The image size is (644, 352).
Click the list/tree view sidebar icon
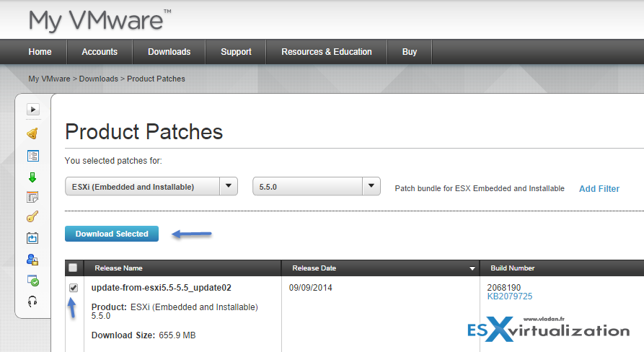click(x=33, y=156)
